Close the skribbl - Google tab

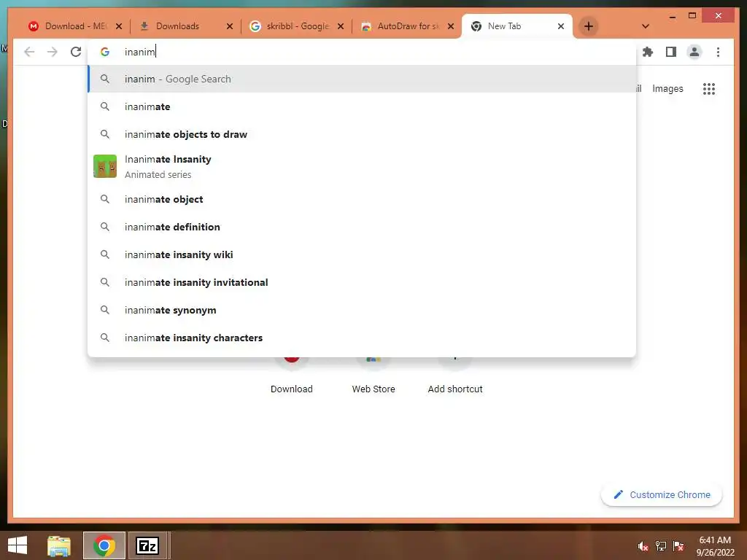pos(341,26)
